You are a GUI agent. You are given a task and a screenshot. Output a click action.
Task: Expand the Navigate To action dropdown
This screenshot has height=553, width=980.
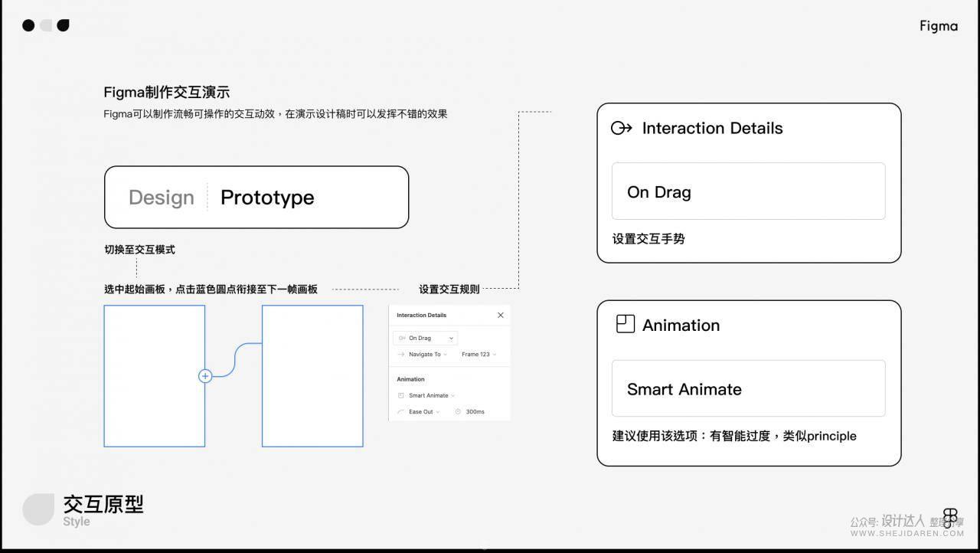point(427,355)
